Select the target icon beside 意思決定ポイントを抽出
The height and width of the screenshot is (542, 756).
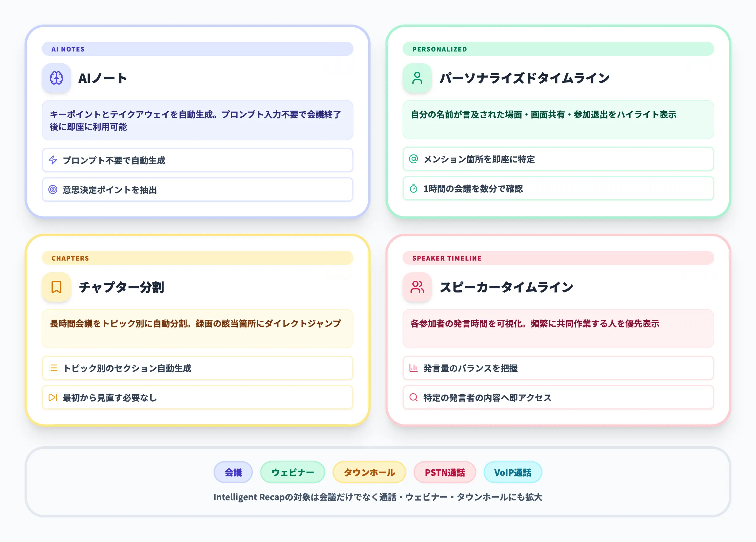53,189
